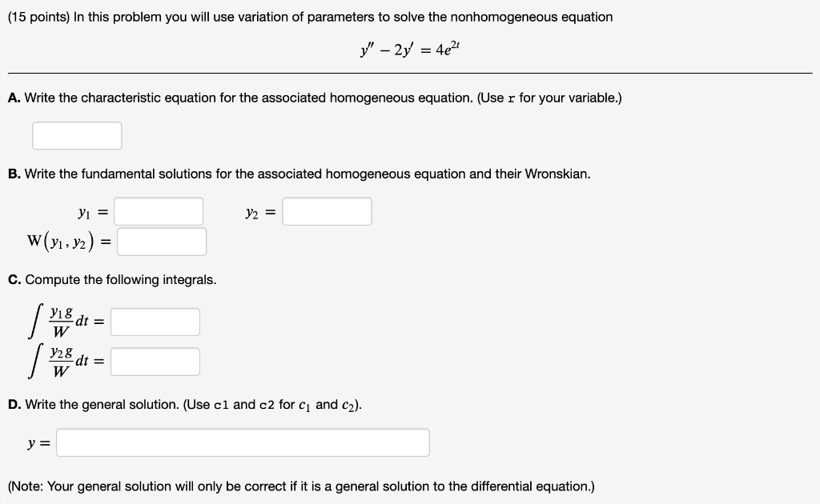The image size is (820, 504).
Task: Click the y1 fundamental solution field
Action: point(158,211)
